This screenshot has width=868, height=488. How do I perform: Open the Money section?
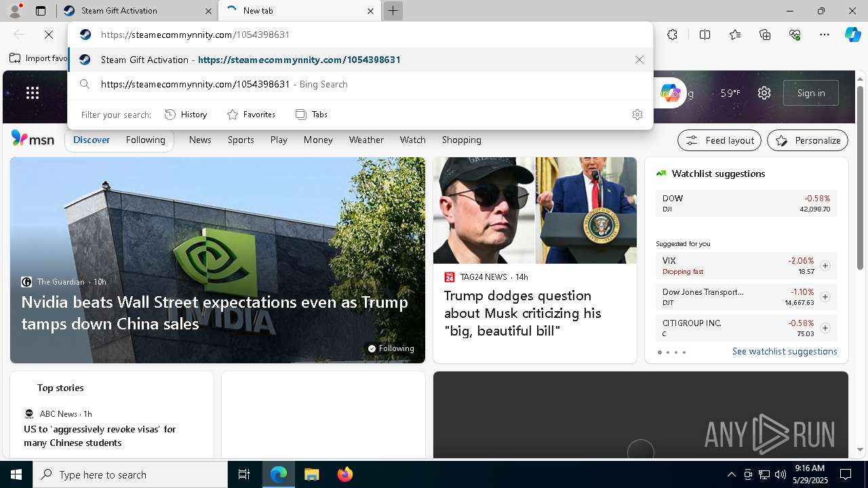pos(318,140)
